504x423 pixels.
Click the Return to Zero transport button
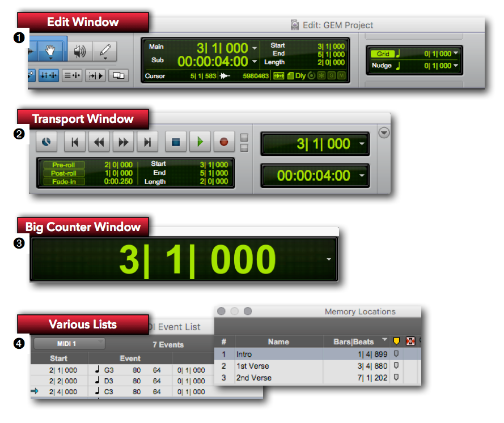[75, 142]
